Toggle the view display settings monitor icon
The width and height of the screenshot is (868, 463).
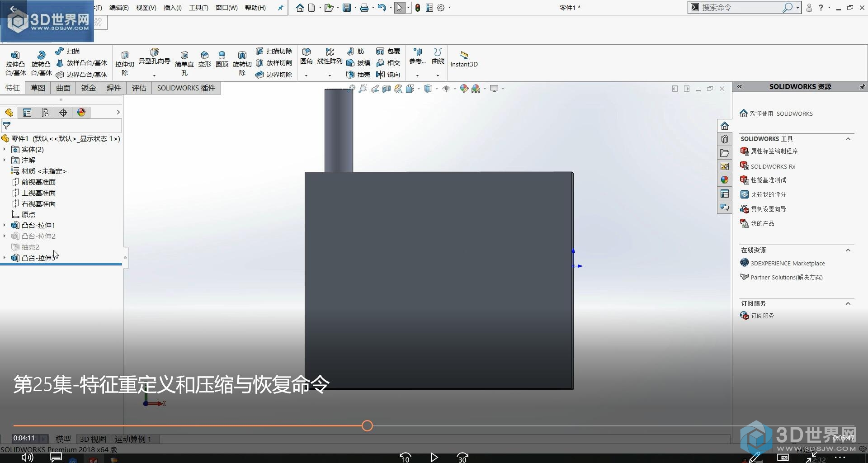[494, 89]
